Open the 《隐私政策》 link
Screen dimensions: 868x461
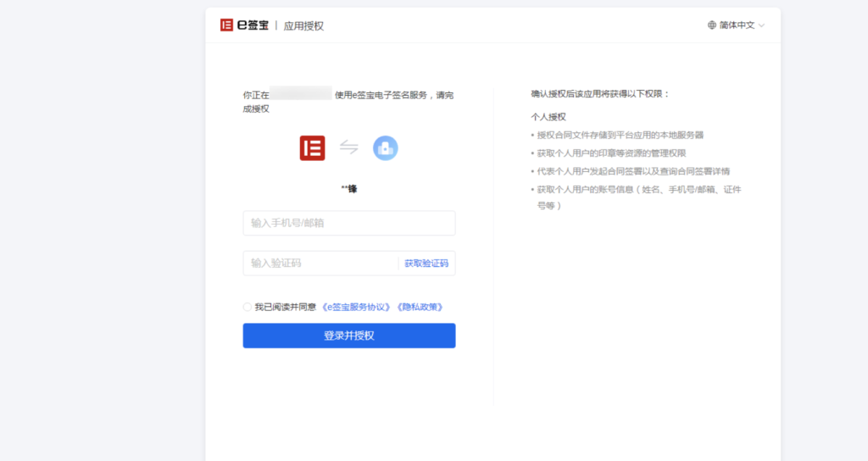pyautogui.click(x=420, y=307)
